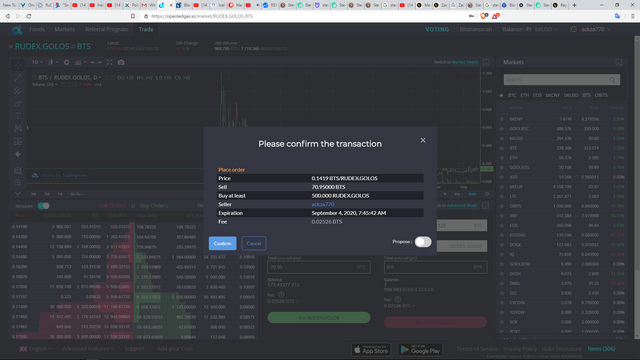Open the Referral Program page
This screenshot has height=360, width=640.
(x=107, y=29)
